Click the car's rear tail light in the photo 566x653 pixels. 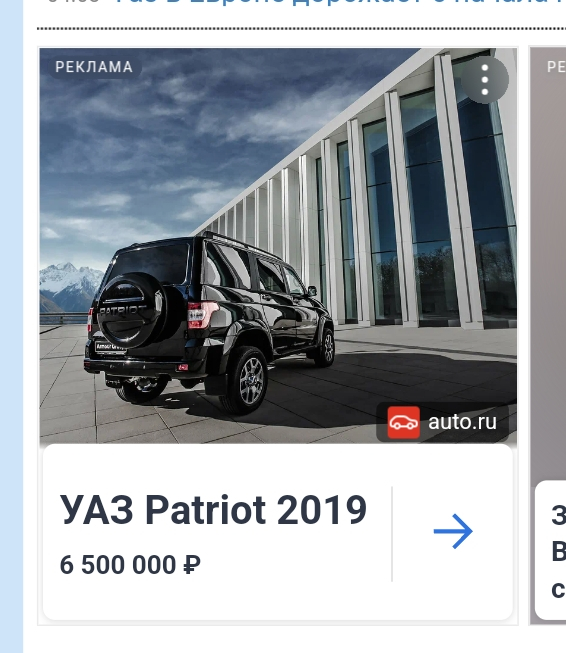coord(201,314)
